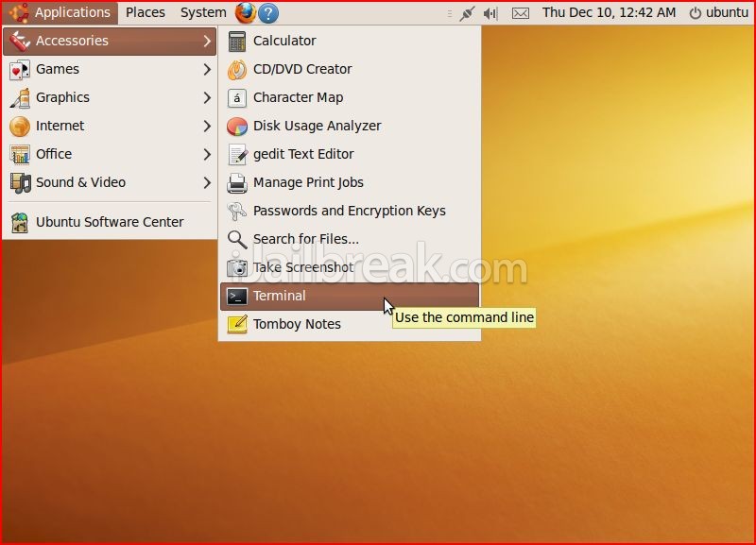
Task: Select Search for Files... text
Action: click(x=305, y=239)
